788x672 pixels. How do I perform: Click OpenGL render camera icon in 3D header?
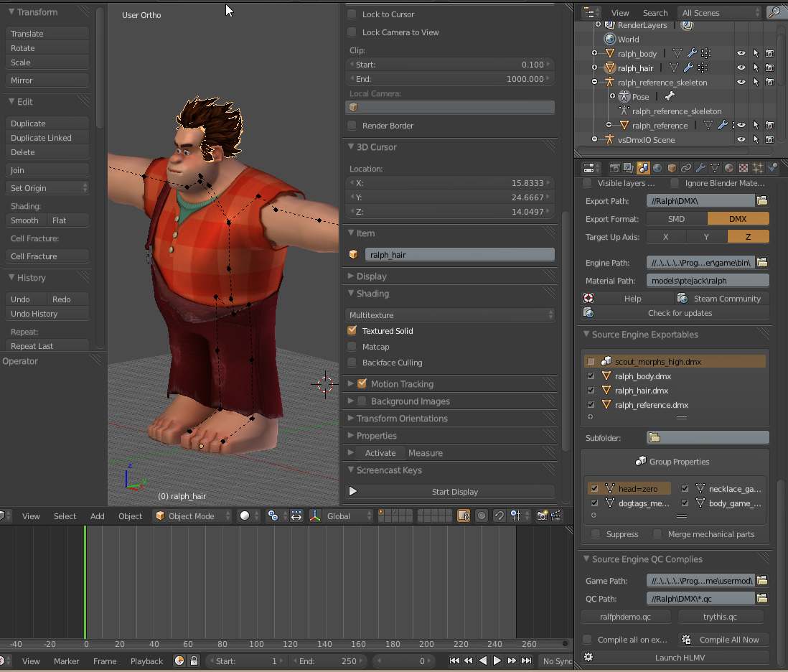[542, 516]
